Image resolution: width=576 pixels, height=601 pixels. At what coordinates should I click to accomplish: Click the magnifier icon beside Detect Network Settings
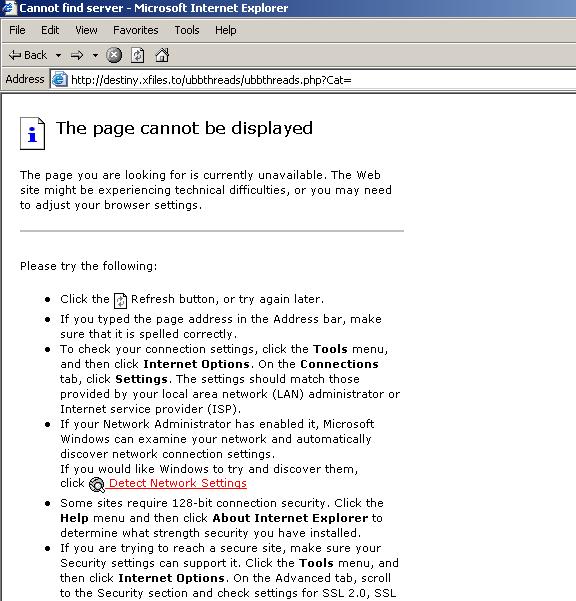[x=97, y=484]
